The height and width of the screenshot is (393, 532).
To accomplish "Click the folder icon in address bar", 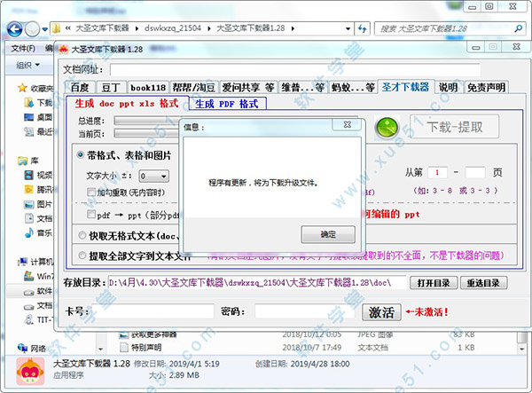I will coord(57,28).
